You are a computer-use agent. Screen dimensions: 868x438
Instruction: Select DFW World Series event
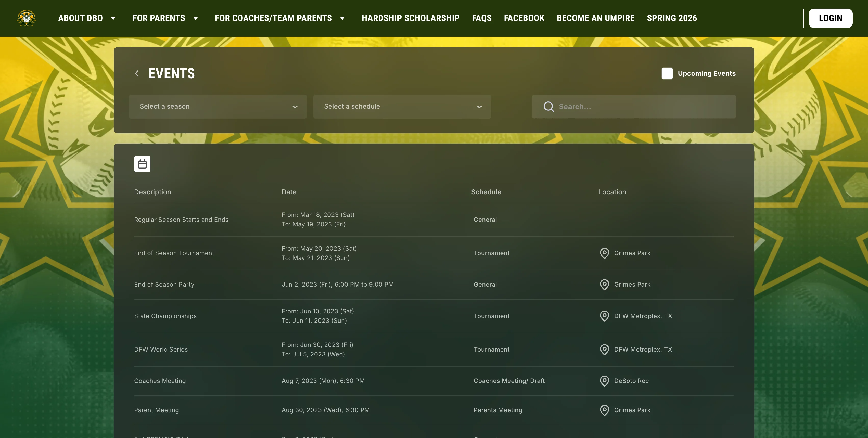click(161, 349)
